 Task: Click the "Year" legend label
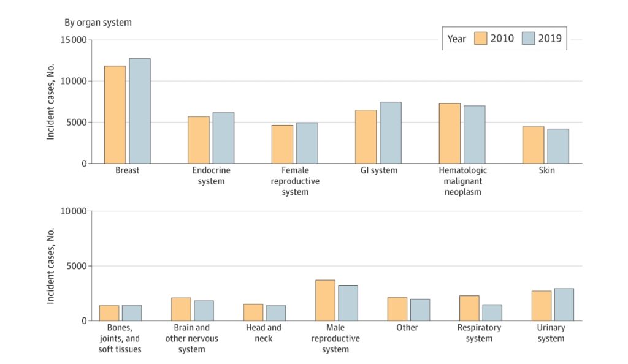coord(457,39)
